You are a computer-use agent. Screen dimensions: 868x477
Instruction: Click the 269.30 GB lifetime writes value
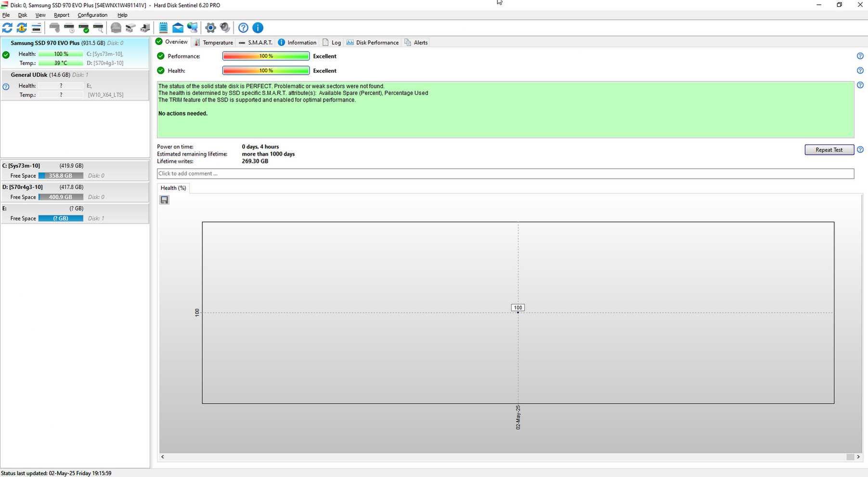(255, 161)
